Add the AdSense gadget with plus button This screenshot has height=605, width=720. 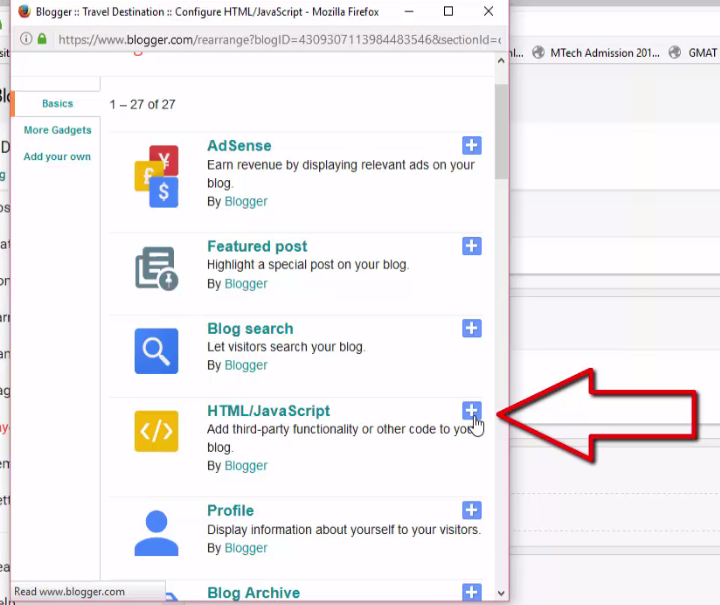click(x=472, y=146)
